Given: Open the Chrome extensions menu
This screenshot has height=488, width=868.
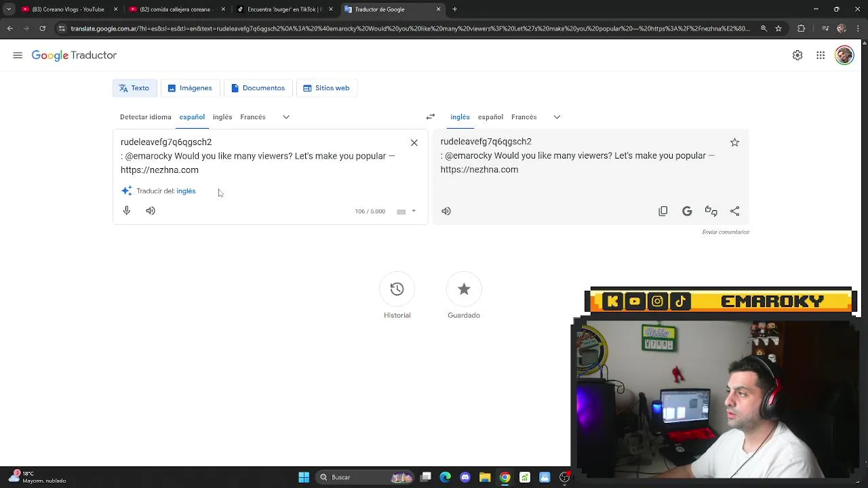Looking at the screenshot, I should click(802, 28).
